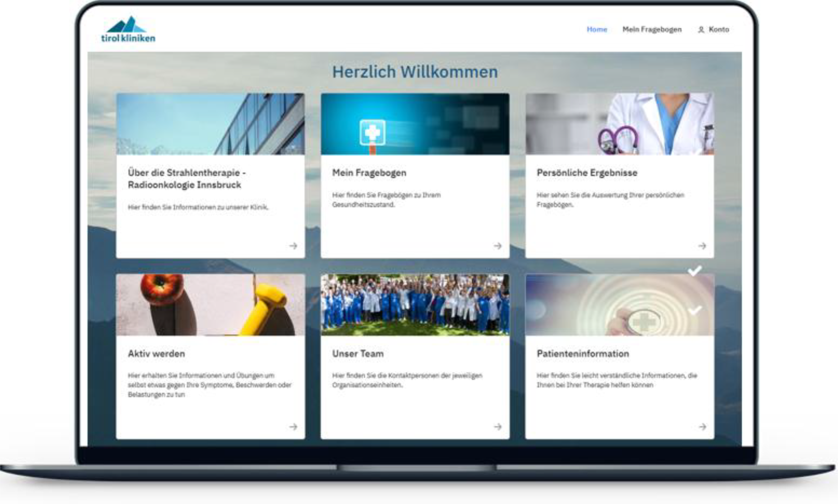Click the Herzlich Willkommen heading
This screenshot has height=504, width=838.
415,72
